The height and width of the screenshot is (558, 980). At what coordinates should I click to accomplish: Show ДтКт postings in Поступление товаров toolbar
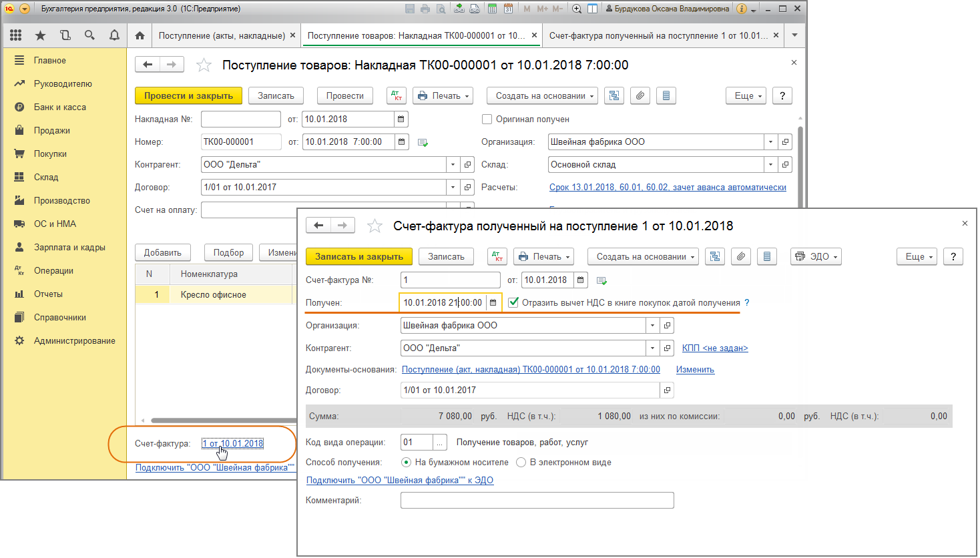397,95
